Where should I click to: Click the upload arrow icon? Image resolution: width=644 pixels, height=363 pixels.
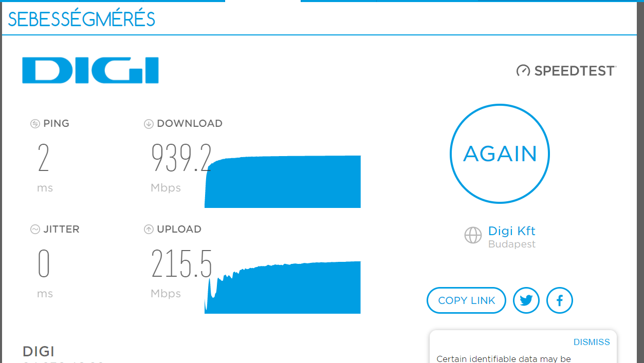point(149,230)
